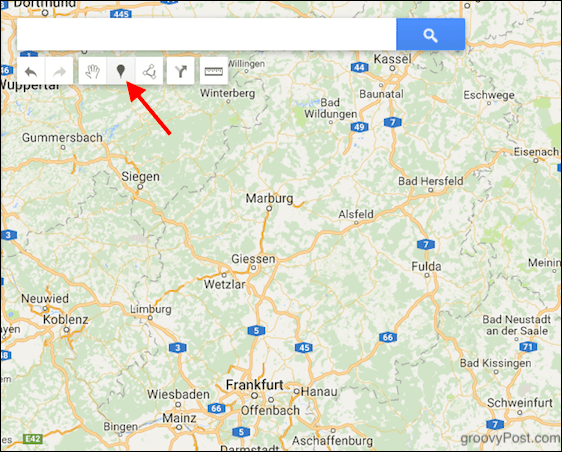Click the Giessen city label
The width and height of the screenshot is (562, 452).
(253, 259)
